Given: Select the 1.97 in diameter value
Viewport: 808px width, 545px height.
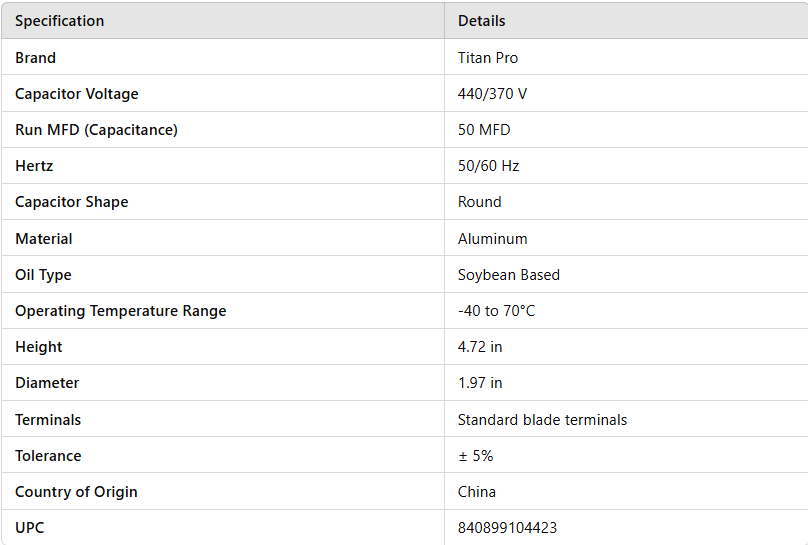Looking at the screenshot, I should [x=480, y=383].
